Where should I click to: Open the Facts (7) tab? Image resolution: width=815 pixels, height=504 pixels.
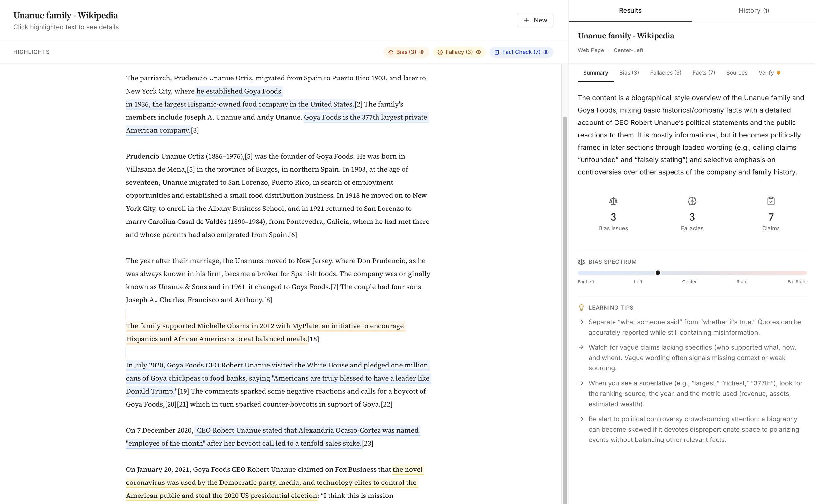click(704, 73)
